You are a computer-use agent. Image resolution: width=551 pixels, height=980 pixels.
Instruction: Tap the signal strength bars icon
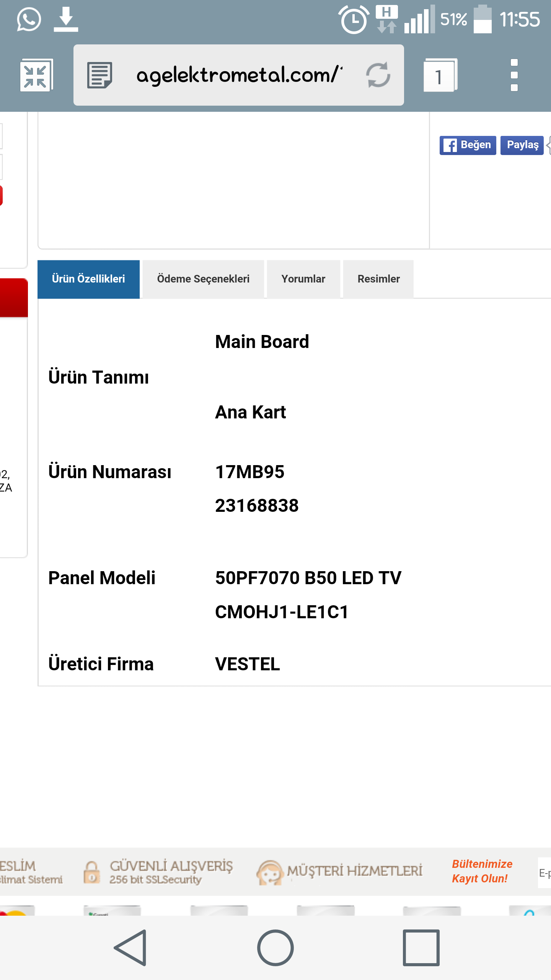(420, 19)
